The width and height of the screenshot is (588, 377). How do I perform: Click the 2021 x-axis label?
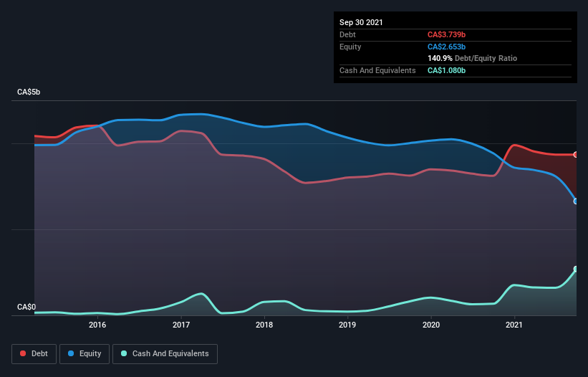(514, 325)
